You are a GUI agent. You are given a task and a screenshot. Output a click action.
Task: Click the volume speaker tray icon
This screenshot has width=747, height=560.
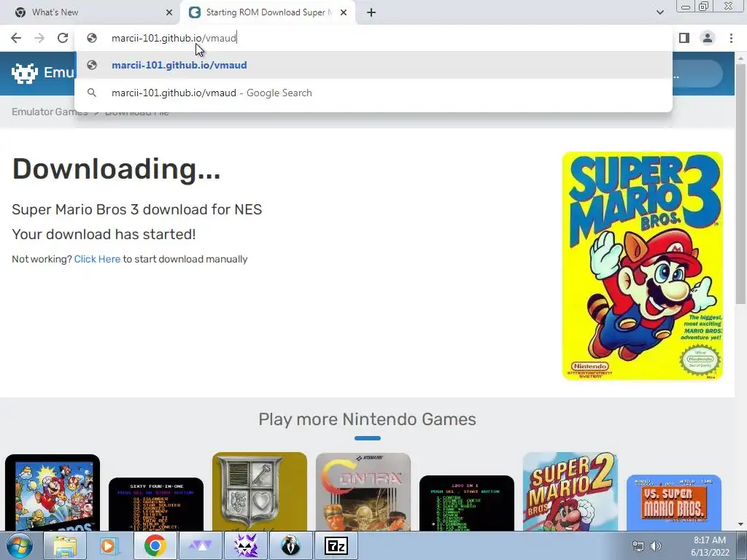click(x=656, y=546)
